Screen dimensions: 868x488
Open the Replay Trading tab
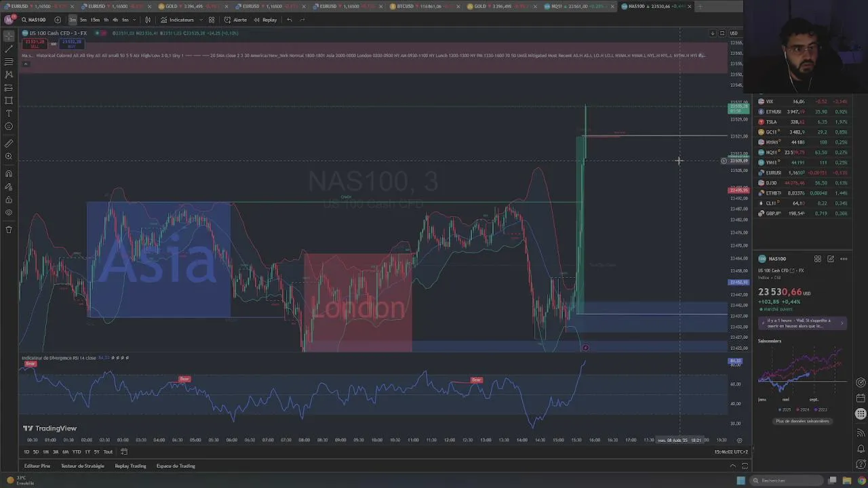click(130, 466)
